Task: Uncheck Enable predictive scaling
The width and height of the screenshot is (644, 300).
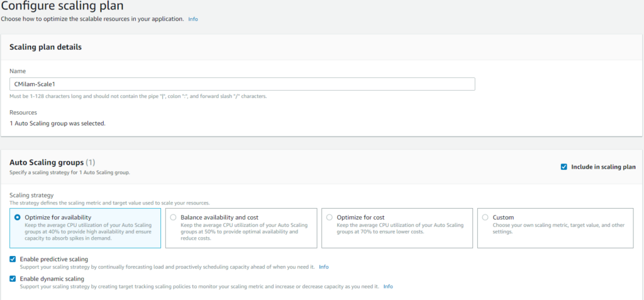Action: click(13, 259)
